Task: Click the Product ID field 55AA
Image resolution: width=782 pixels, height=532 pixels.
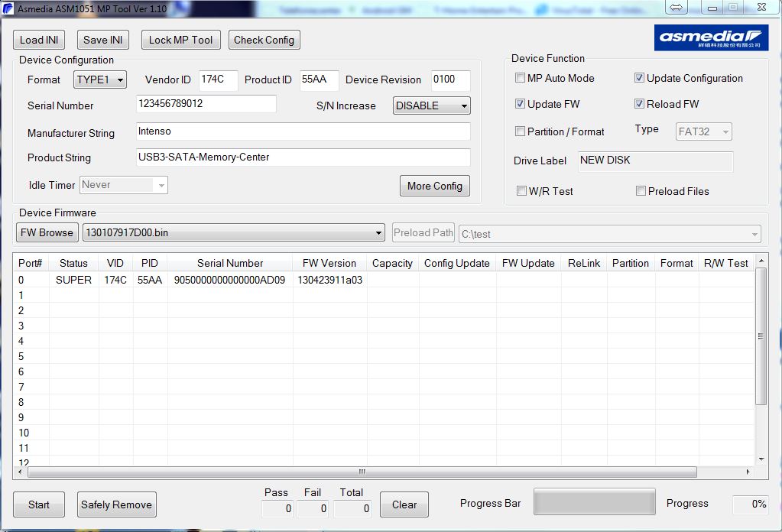Action: (x=320, y=80)
